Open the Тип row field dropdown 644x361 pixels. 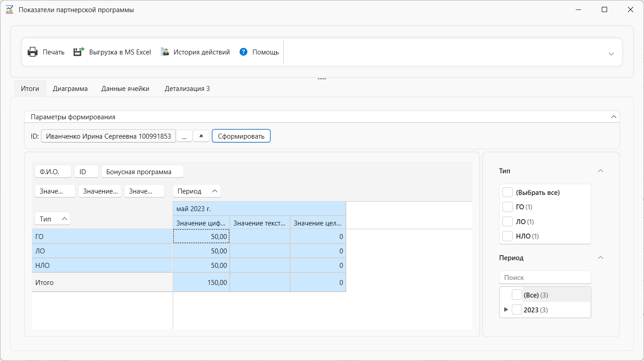coord(53,219)
